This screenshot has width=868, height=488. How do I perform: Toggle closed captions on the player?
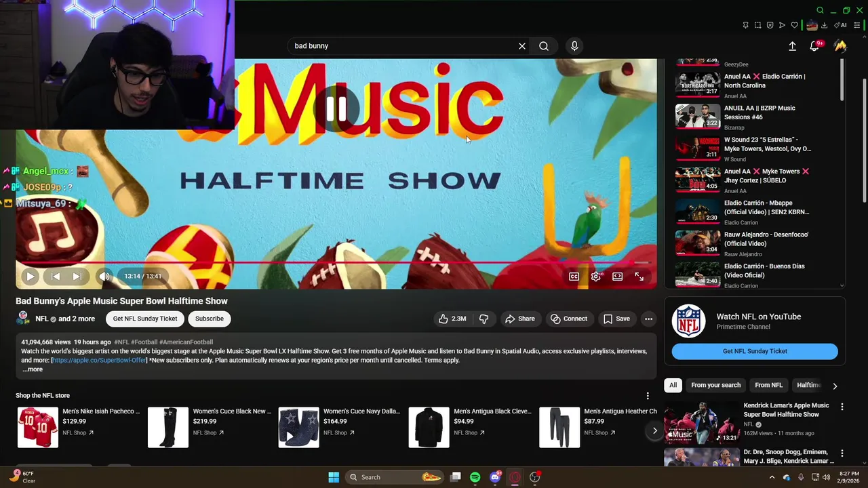[574, 276]
